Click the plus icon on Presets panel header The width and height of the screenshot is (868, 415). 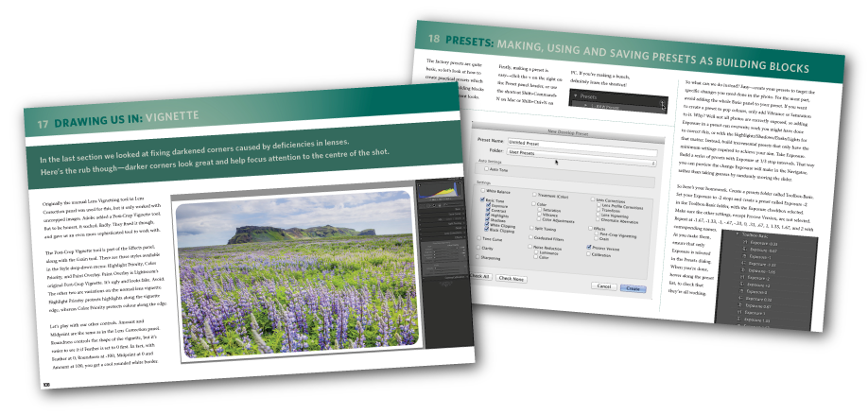point(662,102)
